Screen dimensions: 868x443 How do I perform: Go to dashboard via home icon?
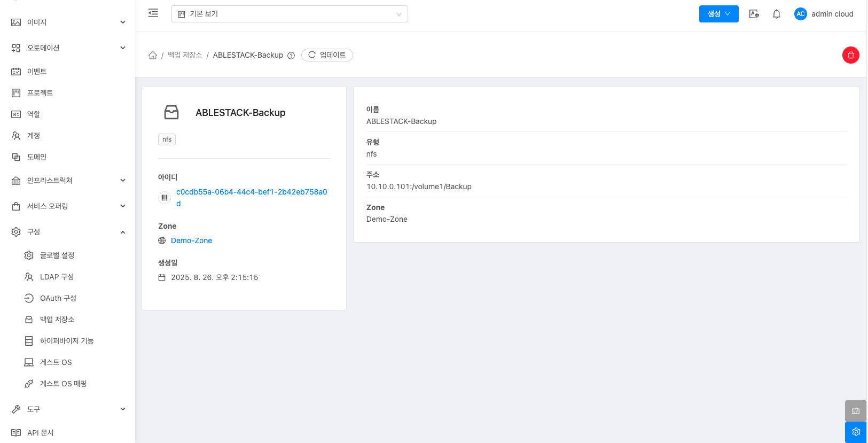click(x=153, y=56)
